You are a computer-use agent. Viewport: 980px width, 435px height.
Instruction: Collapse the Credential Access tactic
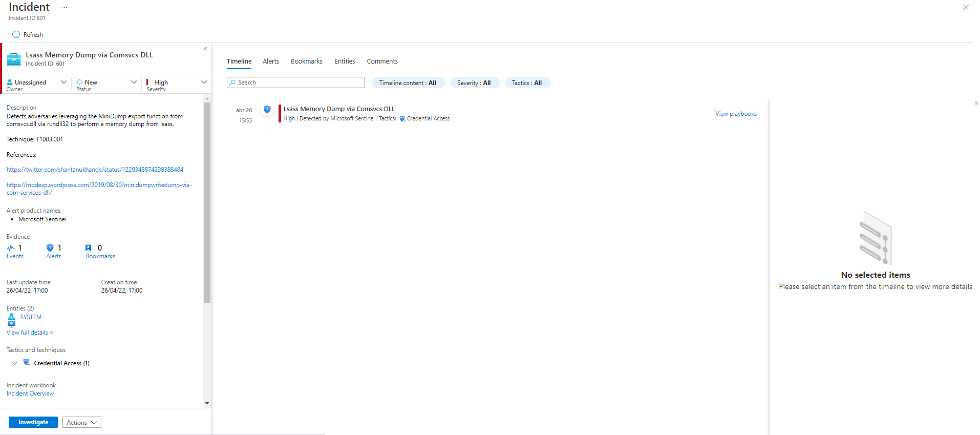14,363
